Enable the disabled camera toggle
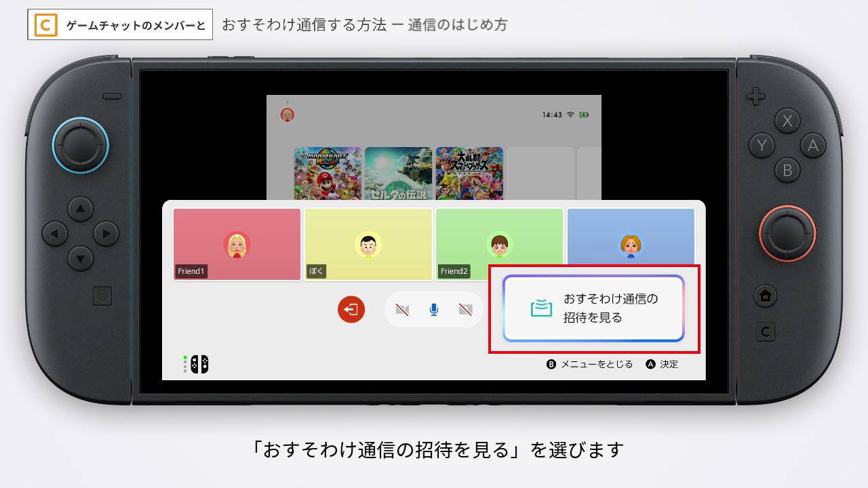The image size is (868, 488). 402,308
